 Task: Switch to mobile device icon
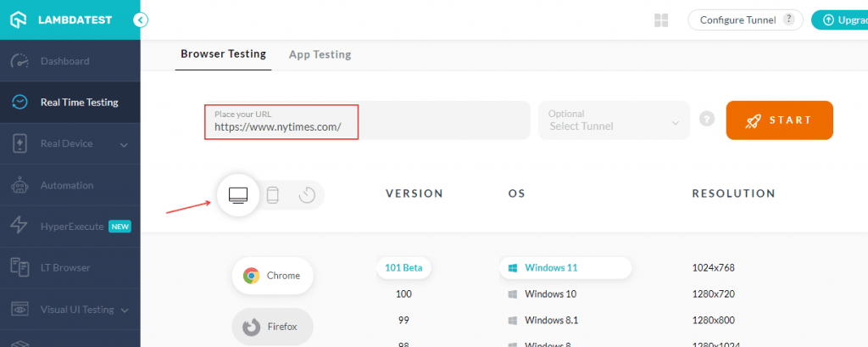click(x=273, y=195)
